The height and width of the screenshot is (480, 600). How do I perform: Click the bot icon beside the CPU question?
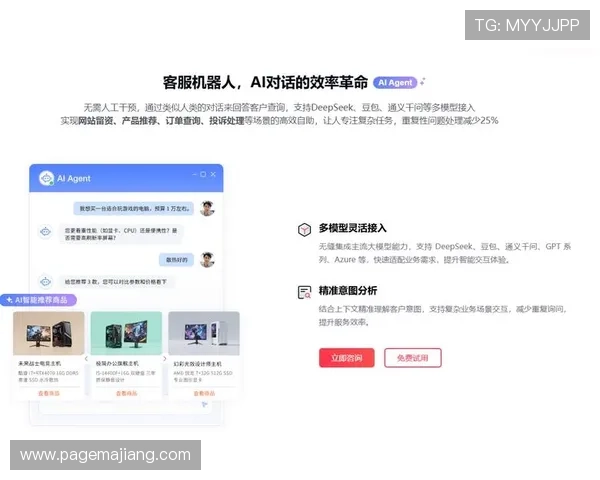(x=46, y=232)
